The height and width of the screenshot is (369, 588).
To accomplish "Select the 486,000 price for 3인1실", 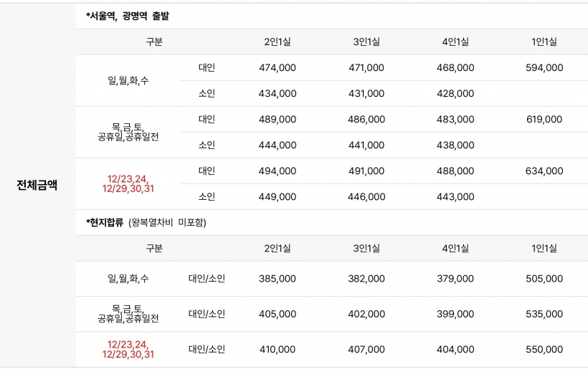I will point(366,120).
